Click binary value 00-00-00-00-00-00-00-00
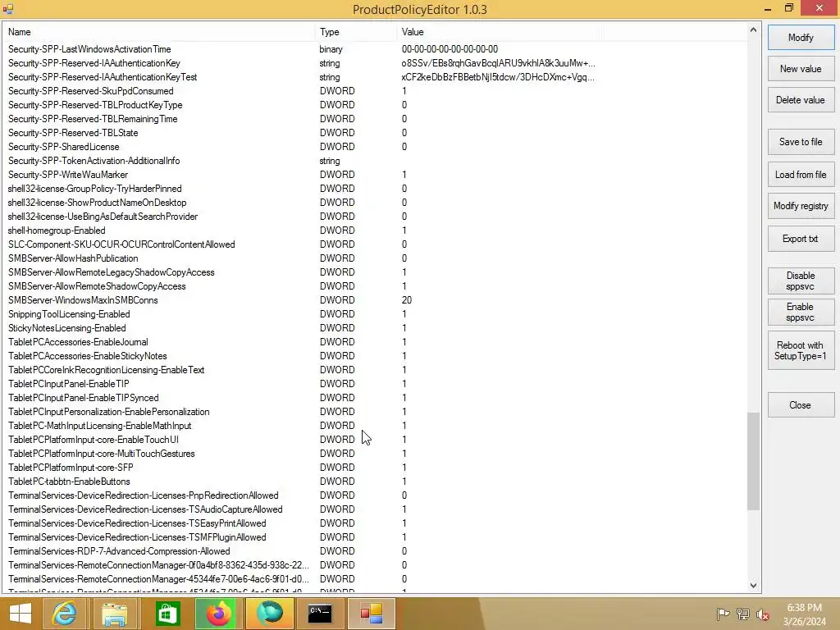Image resolution: width=840 pixels, height=630 pixels. [450, 49]
